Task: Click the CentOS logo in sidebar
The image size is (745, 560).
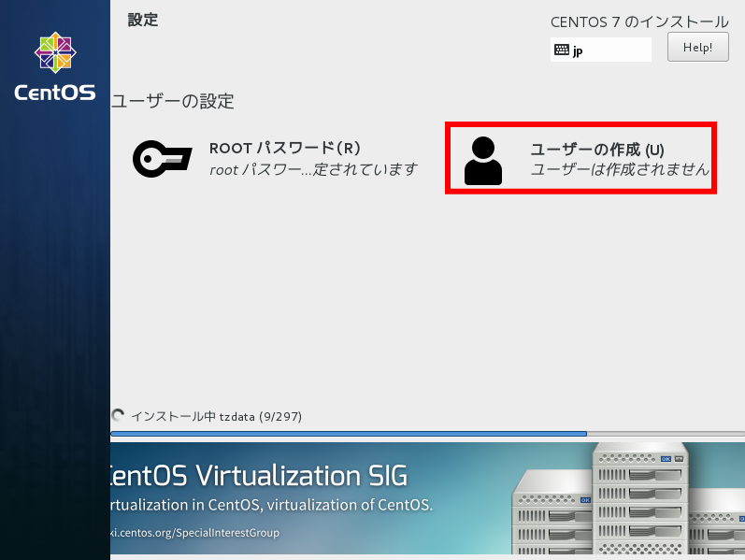Action: point(55,52)
